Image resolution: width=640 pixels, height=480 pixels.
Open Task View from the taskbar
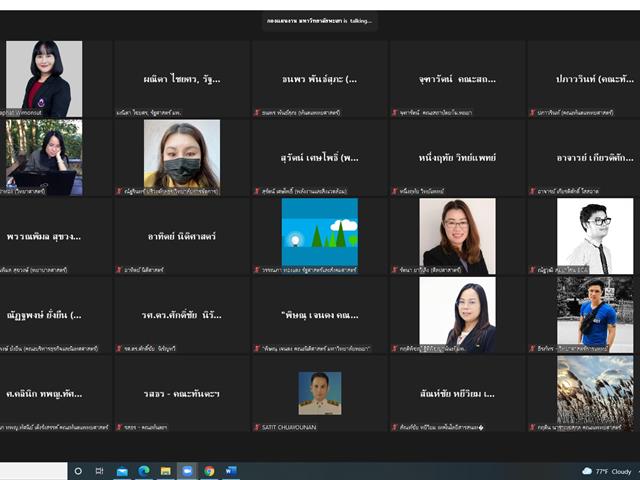click(x=99, y=471)
